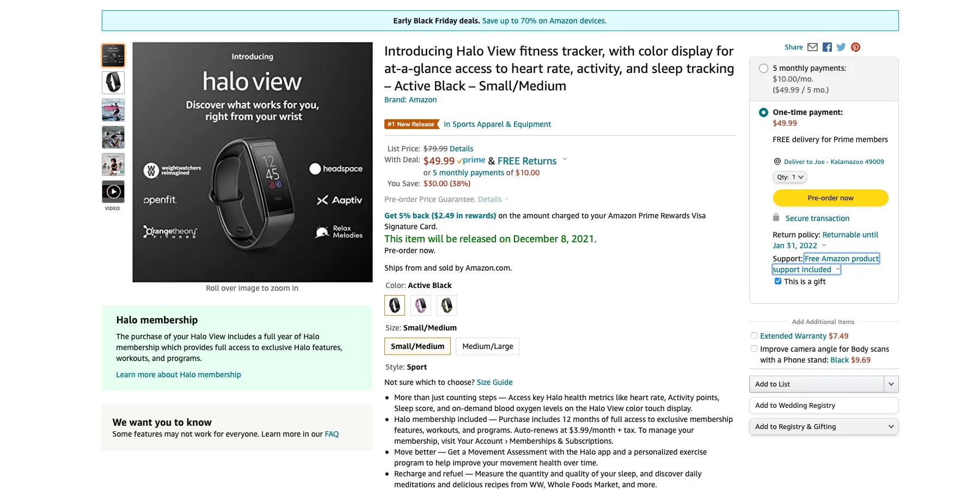
Task: Enable the Extended Warranty option
Action: click(754, 335)
